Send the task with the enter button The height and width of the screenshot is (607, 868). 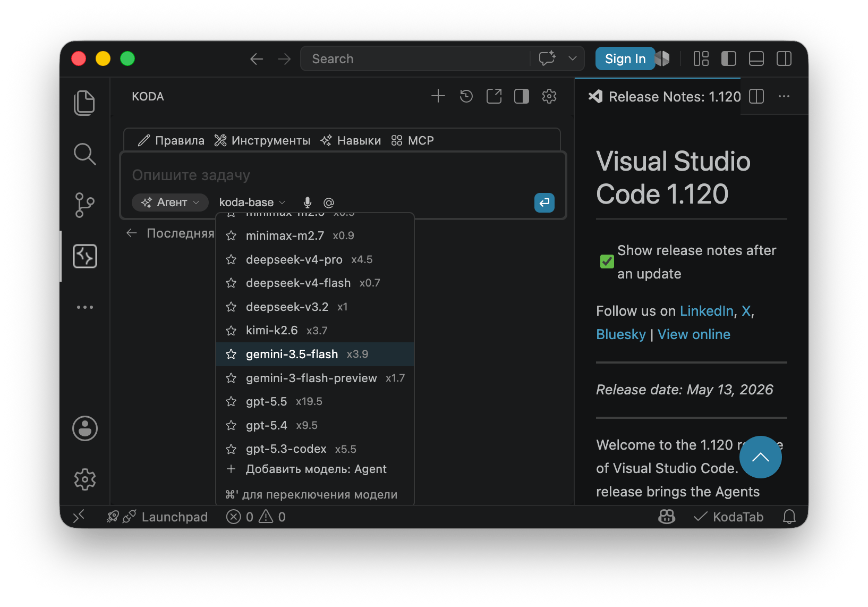click(544, 203)
